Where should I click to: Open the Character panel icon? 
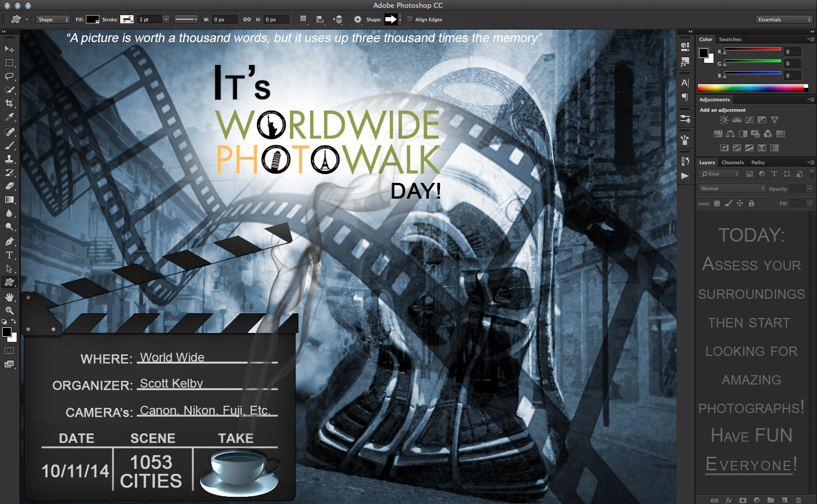(685, 83)
